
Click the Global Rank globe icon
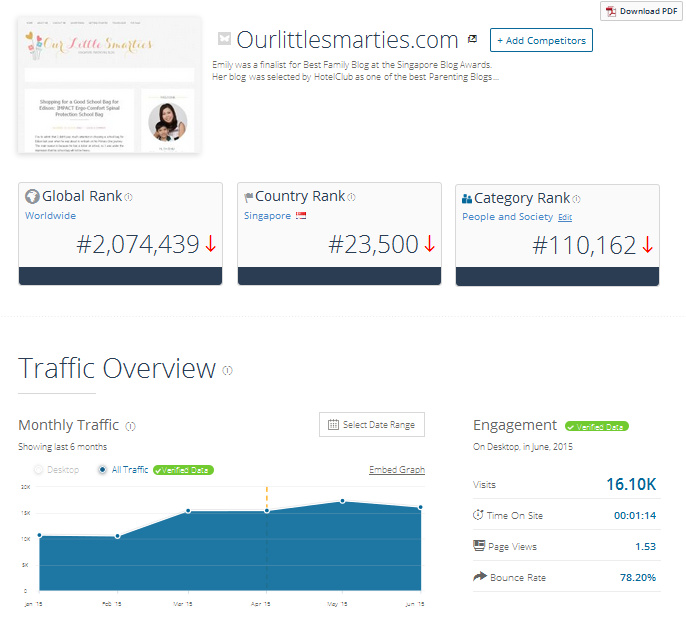(x=32, y=196)
